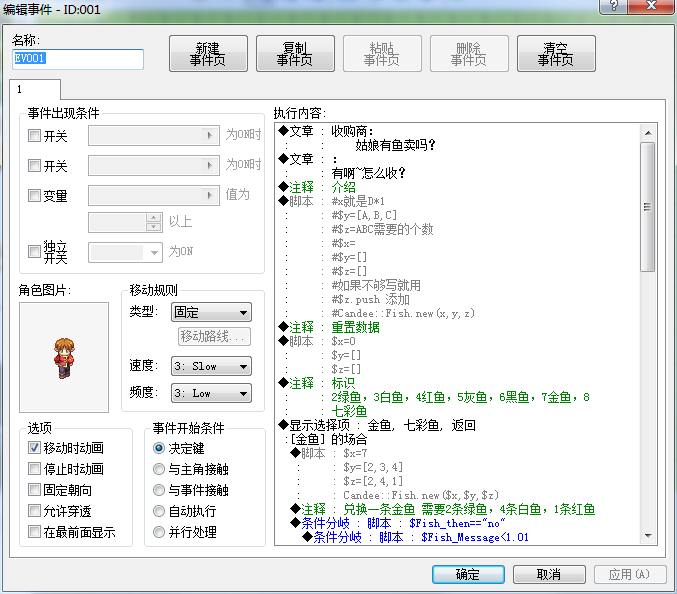Select the script line #$z=ABC需要的个数

pos(382,229)
